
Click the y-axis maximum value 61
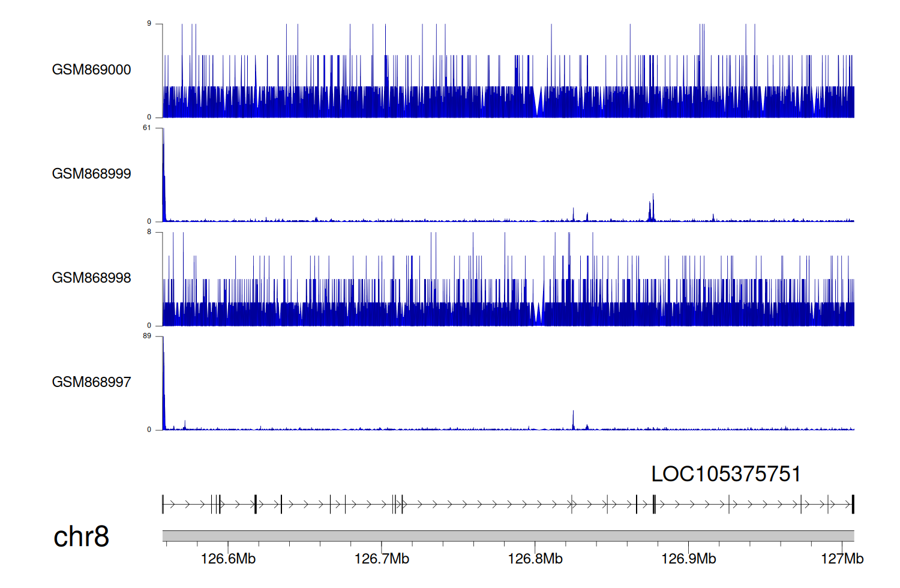coord(147,128)
